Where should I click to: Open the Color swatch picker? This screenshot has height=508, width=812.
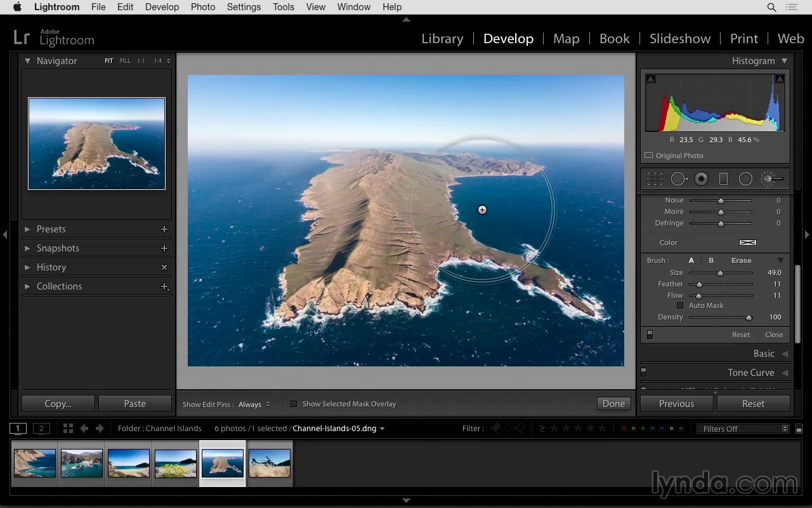(748, 243)
